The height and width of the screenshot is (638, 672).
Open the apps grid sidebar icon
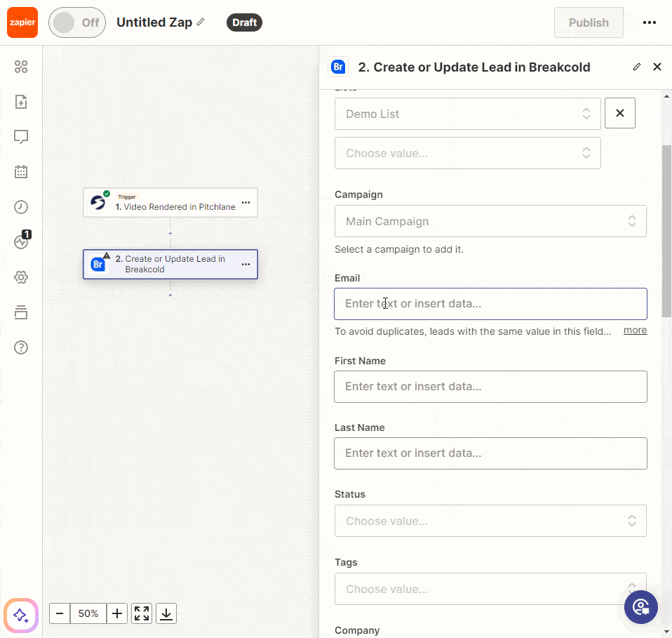pos(21,67)
